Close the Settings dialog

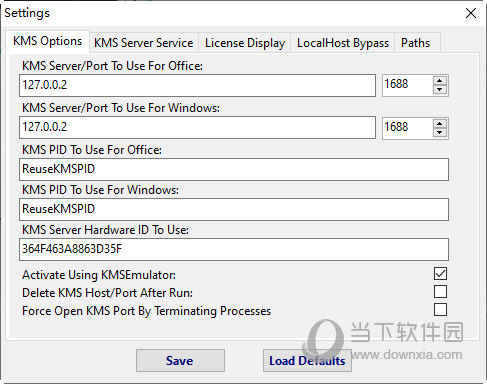(471, 13)
